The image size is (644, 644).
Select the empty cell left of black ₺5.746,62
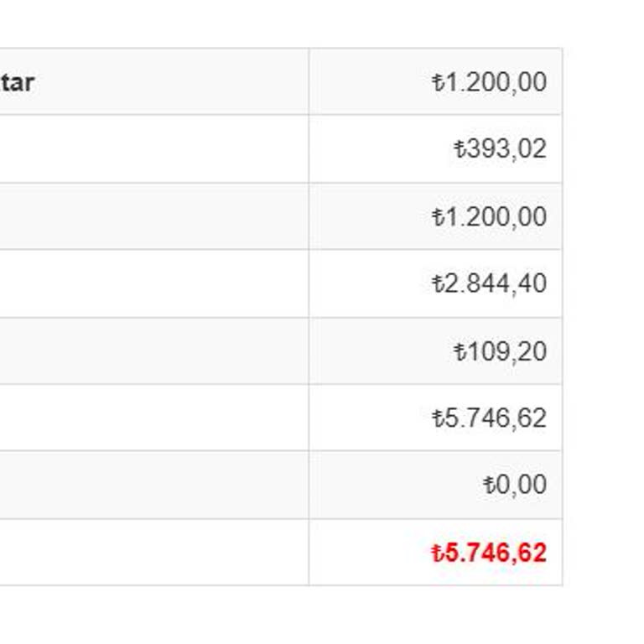pyautogui.click(x=154, y=418)
